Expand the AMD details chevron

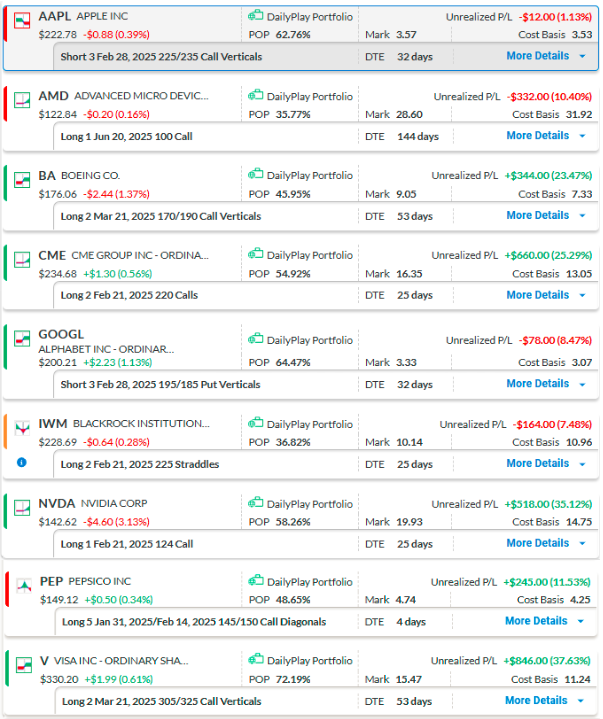pyautogui.click(x=583, y=136)
